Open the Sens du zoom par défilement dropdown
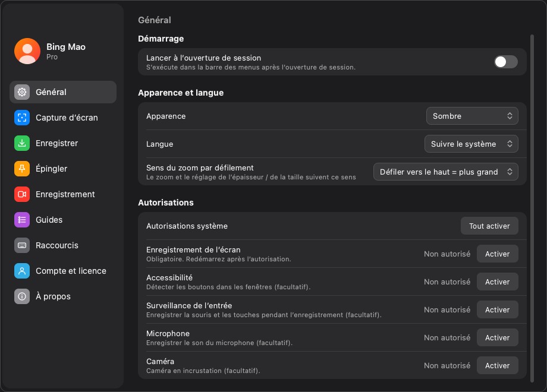Screen dimensions: 547x392 [445, 172]
